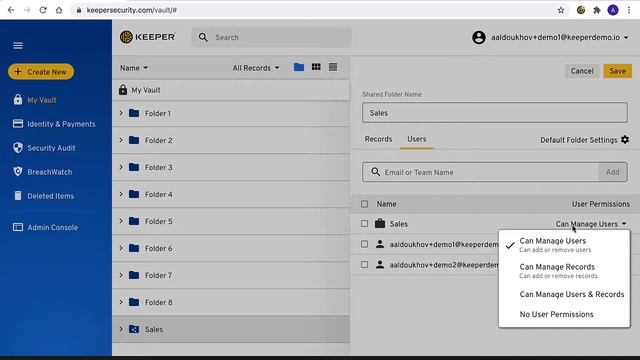Expand Folder 2 chevron
Image resolution: width=640 pixels, height=360 pixels.
(121, 140)
